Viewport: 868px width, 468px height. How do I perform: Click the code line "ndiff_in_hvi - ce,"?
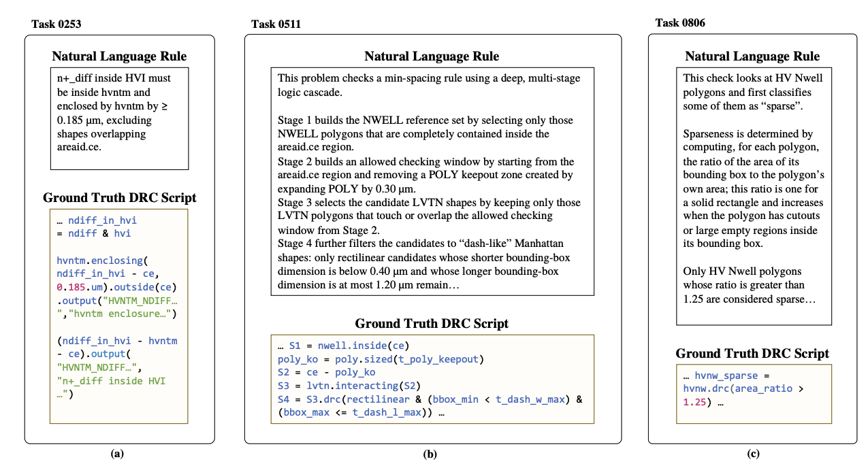[x=108, y=274]
